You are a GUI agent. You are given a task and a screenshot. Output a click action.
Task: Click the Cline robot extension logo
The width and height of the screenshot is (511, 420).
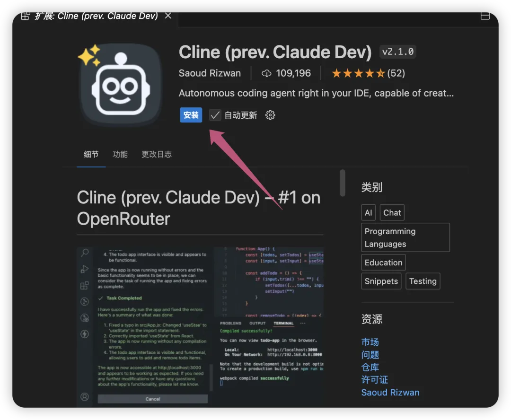click(x=121, y=84)
